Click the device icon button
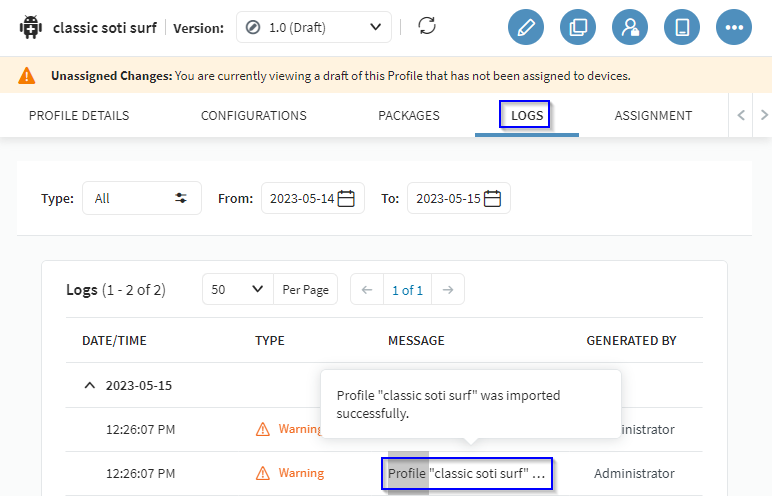The width and height of the screenshot is (772, 496). (682, 27)
